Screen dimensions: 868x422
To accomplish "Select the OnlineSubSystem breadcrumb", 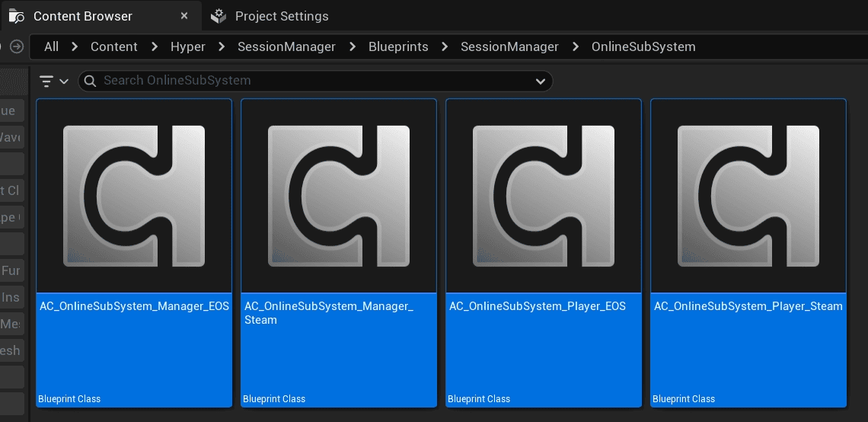I will coord(643,46).
